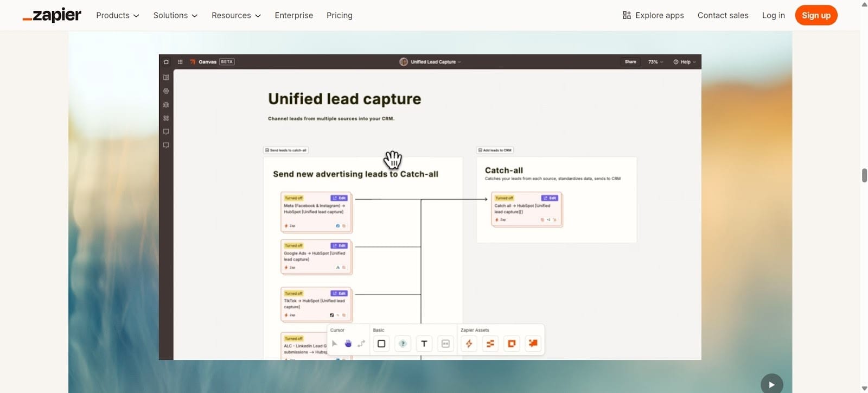Screen dimensions: 868x393
Task: Open the Resources dropdown
Action: 236,15
